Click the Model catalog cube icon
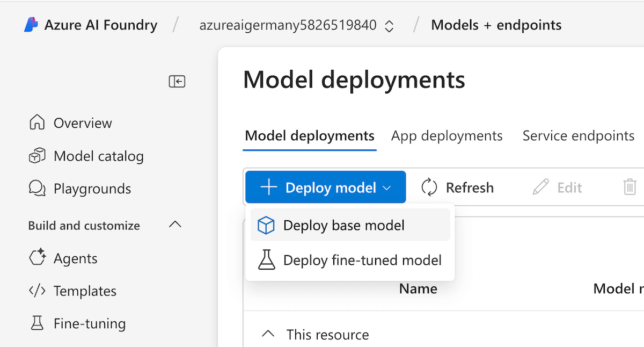This screenshot has width=644, height=347. [x=36, y=156]
